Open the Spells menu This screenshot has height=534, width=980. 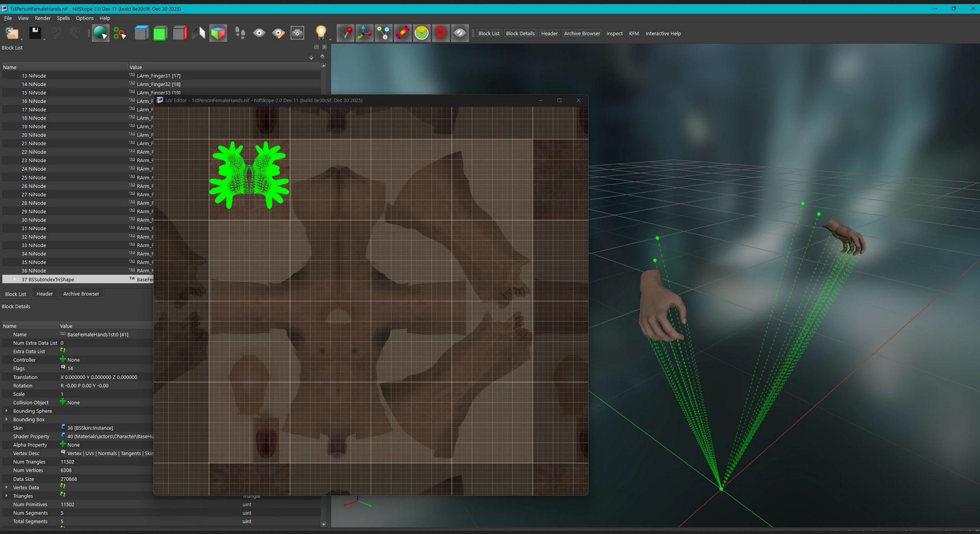(63, 18)
